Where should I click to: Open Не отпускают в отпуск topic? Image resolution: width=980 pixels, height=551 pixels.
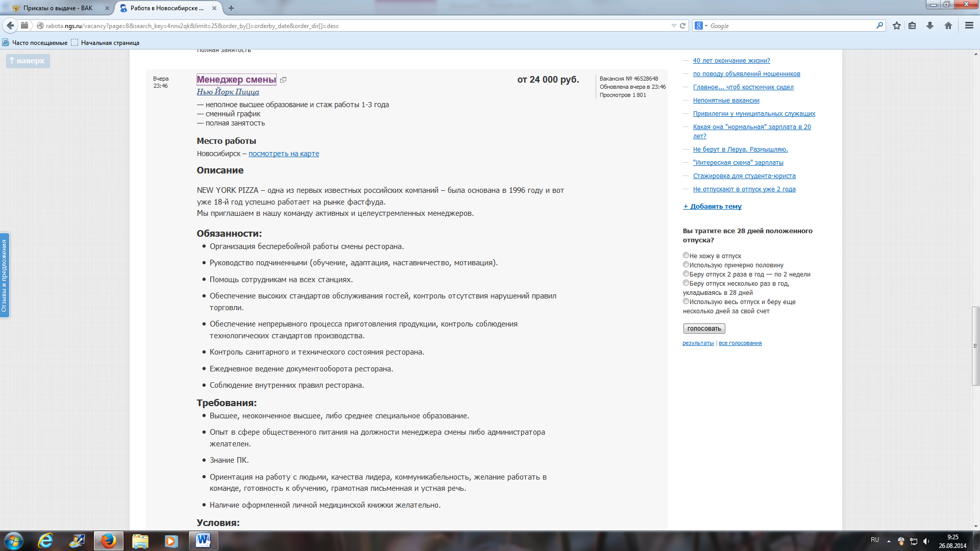(x=744, y=189)
